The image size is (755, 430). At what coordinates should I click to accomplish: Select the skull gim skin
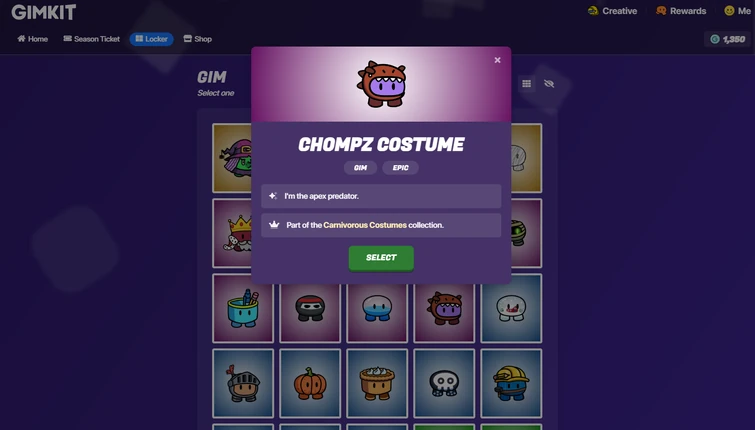(444, 383)
